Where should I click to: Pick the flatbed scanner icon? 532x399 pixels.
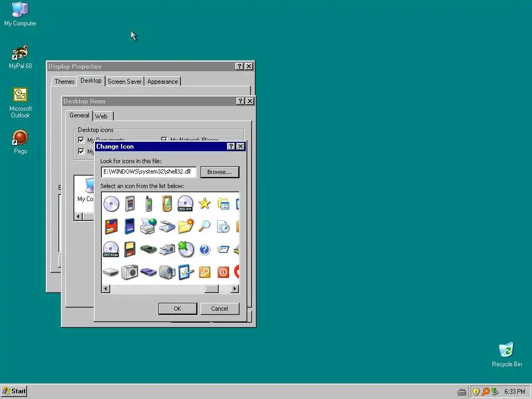[x=167, y=227]
